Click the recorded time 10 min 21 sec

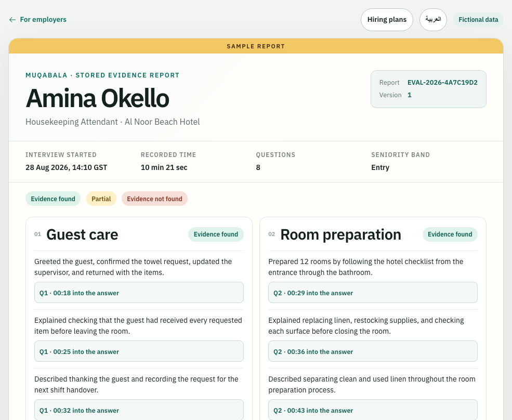coord(164,167)
